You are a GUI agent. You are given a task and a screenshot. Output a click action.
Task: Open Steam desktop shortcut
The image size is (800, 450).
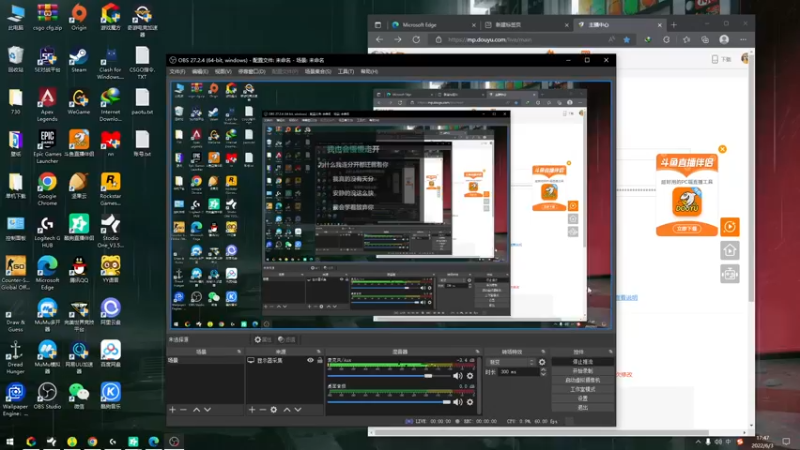[79, 55]
